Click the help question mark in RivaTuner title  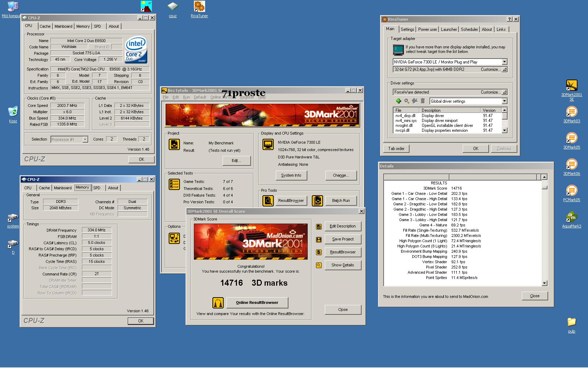tap(510, 19)
